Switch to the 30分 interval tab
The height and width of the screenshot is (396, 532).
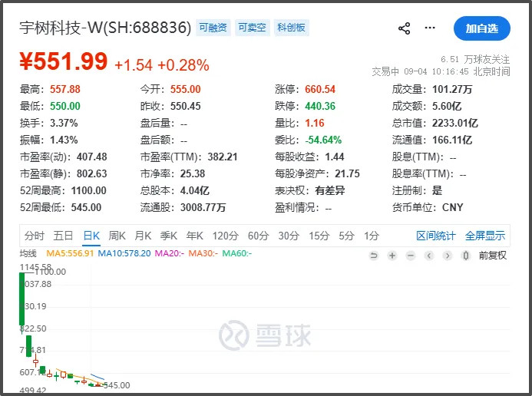(289, 236)
